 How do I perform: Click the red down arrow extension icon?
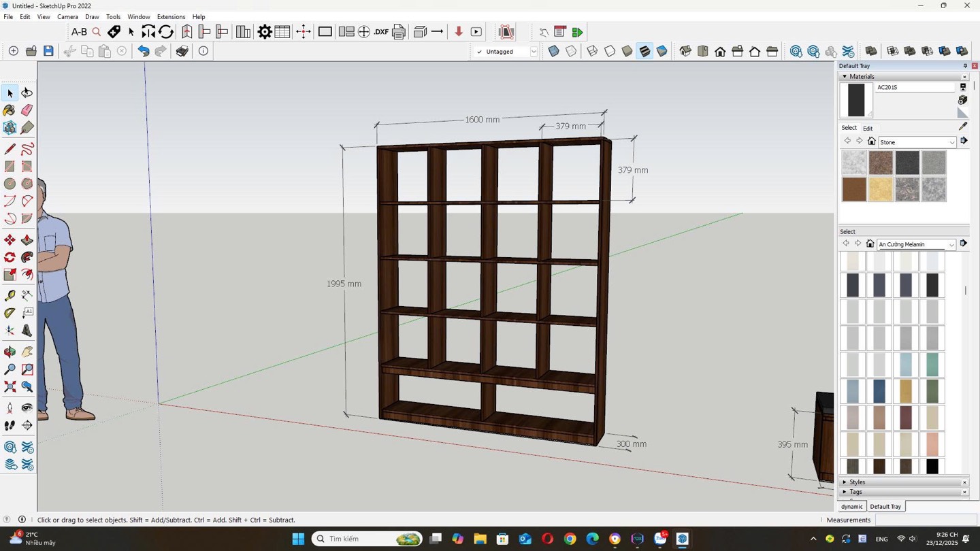point(459,32)
